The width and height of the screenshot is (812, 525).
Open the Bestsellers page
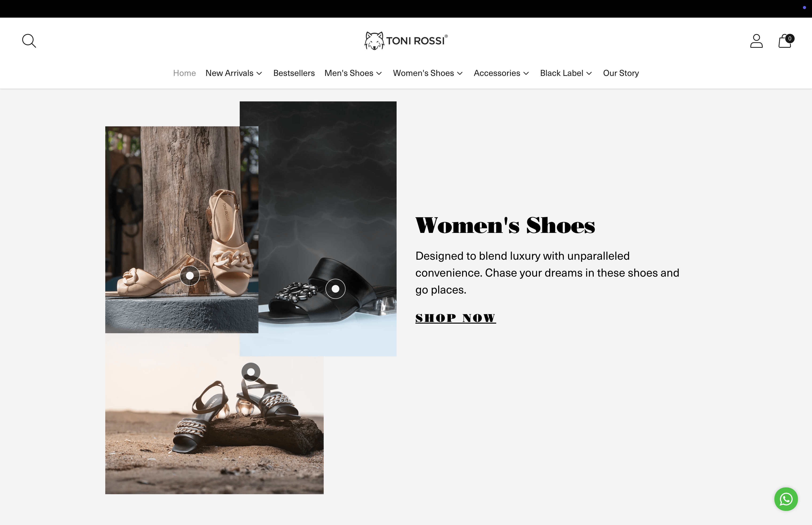[x=294, y=73]
